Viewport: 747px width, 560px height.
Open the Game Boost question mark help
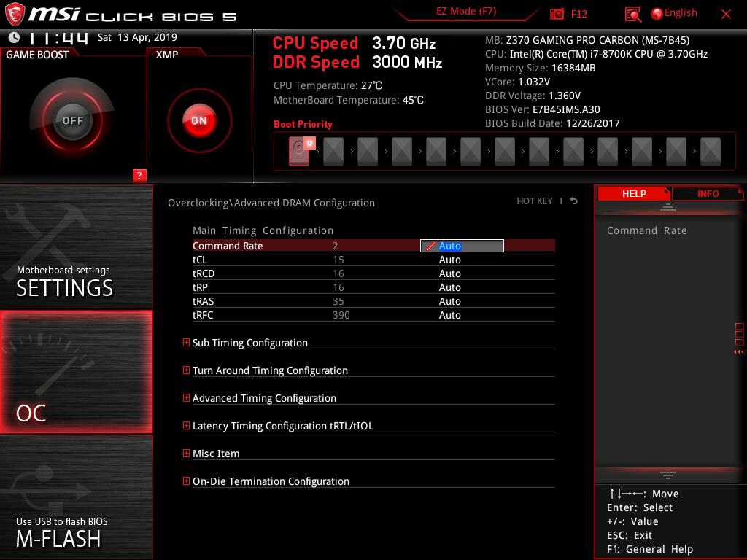click(139, 175)
